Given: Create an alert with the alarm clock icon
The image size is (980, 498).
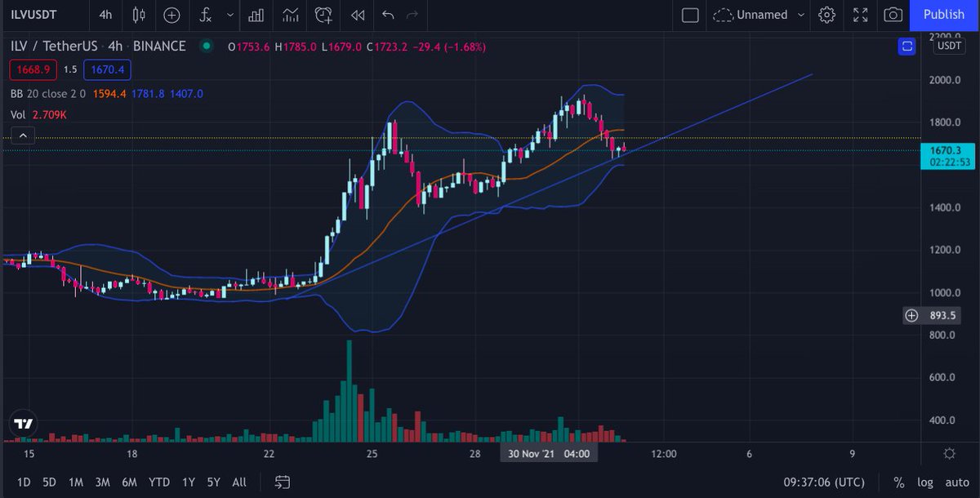Looking at the screenshot, I should point(323,15).
